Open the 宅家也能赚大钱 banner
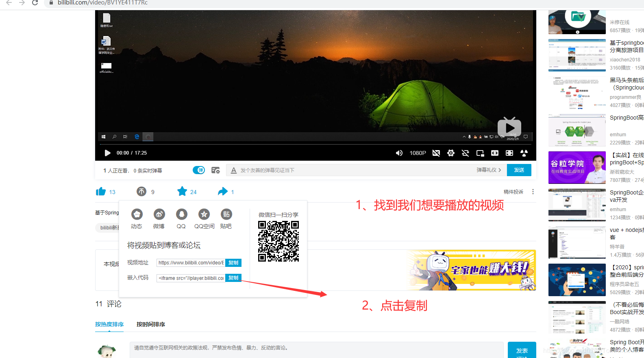The image size is (644, 358). click(x=472, y=270)
